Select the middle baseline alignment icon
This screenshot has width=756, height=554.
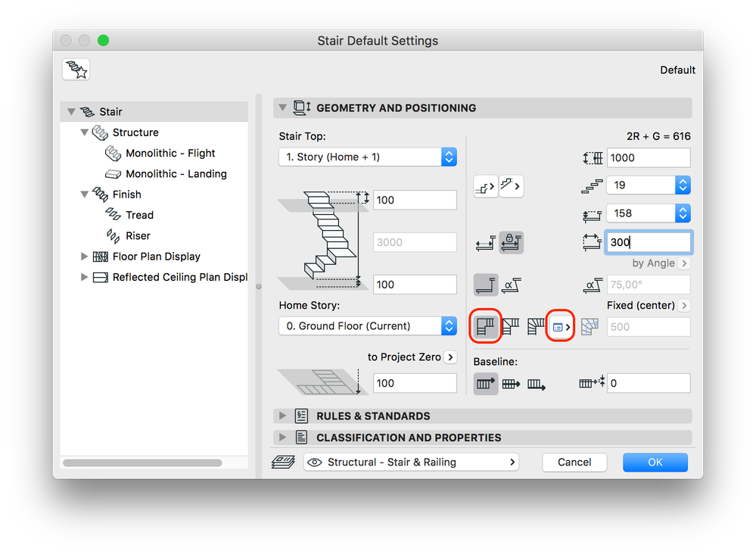pos(510,384)
